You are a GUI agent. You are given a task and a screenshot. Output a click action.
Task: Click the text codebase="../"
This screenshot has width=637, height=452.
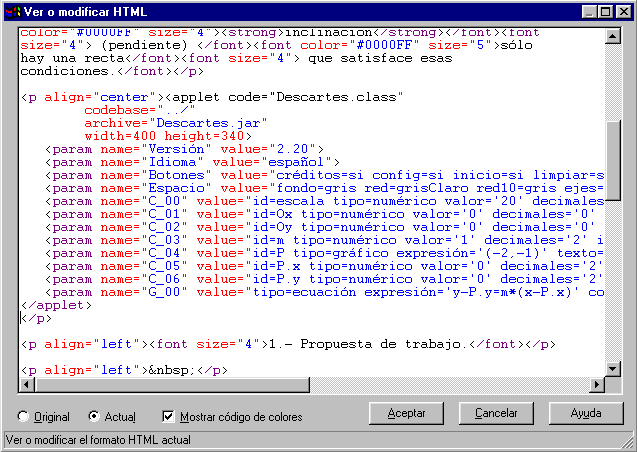pos(140,110)
